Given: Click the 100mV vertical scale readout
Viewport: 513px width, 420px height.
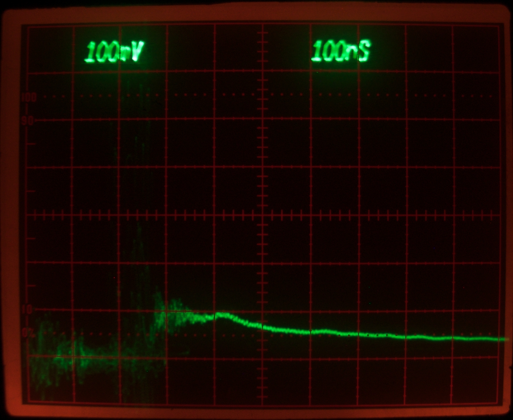Looking at the screenshot, I should point(114,52).
